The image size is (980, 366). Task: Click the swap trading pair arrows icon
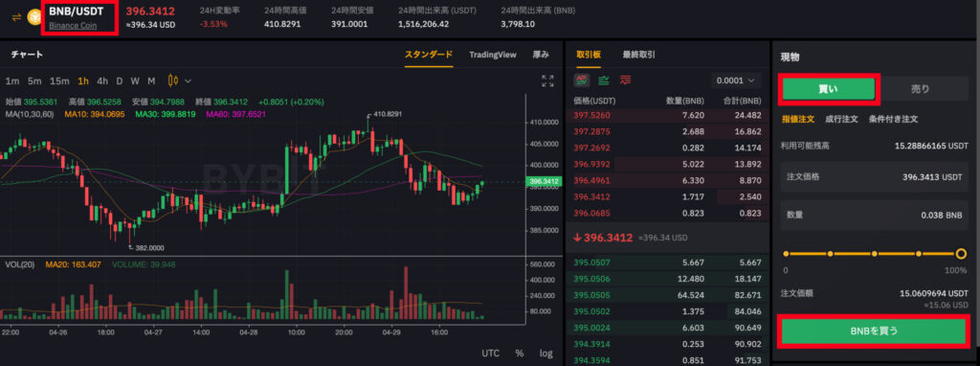(x=16, y=17)
